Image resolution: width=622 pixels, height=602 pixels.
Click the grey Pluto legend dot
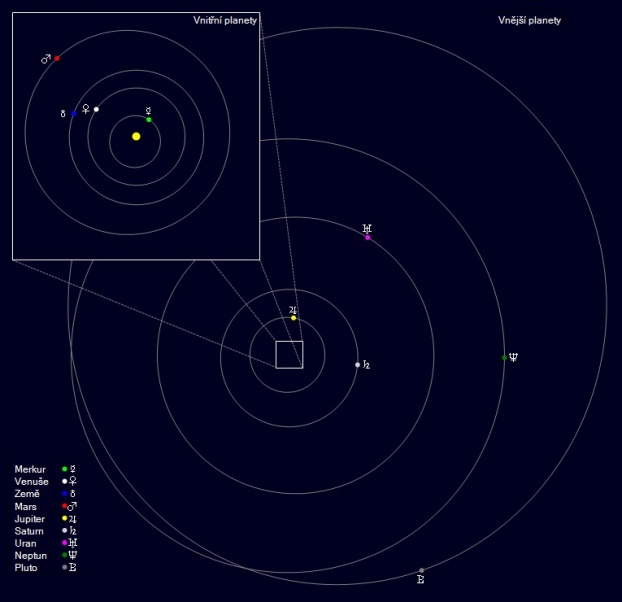click(65, 567)
